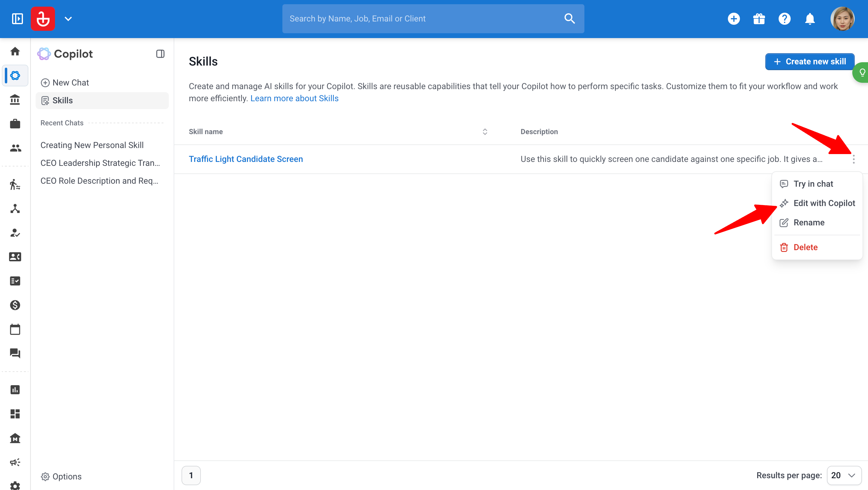Open the Jobs briefcase icon
This screenshot has height=490, width=868.
15,124
